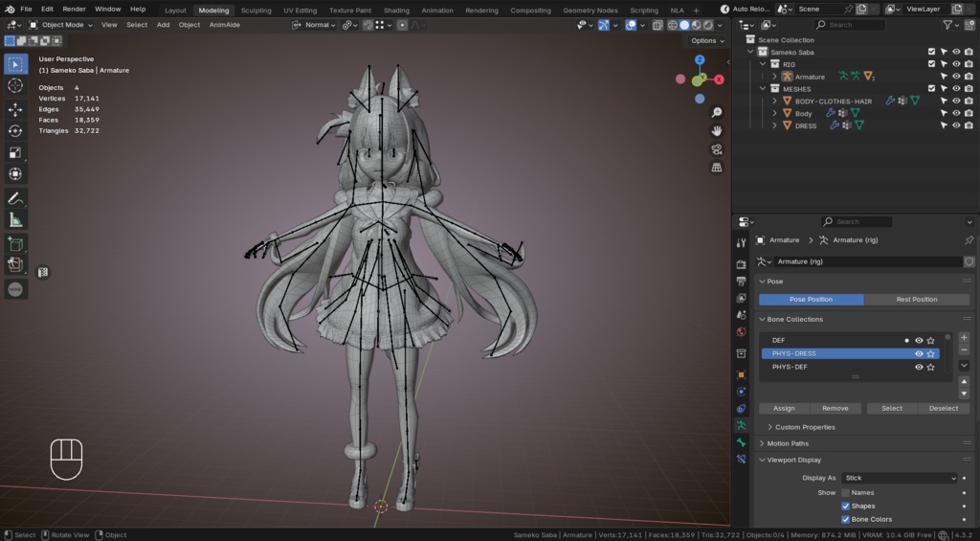
Task: Hide the DRESS mesh in outliner
Action: pyautogui.click(x=956, y=125)
